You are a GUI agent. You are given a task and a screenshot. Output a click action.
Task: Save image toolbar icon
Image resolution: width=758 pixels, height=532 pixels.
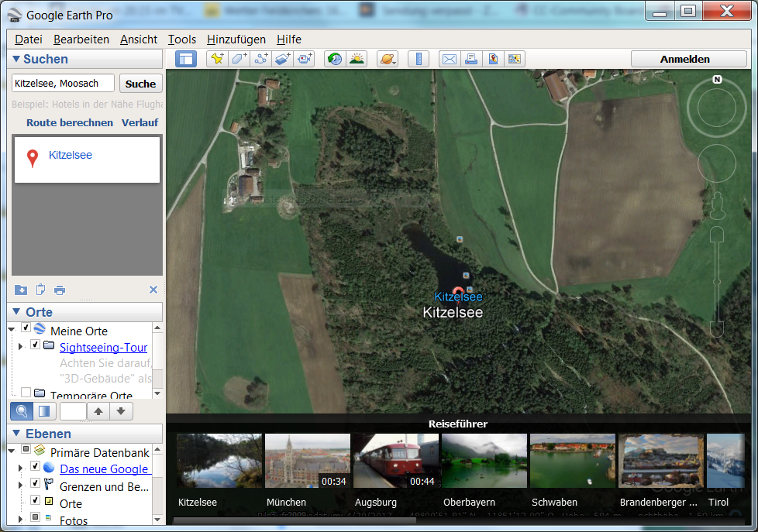[493, 59]
